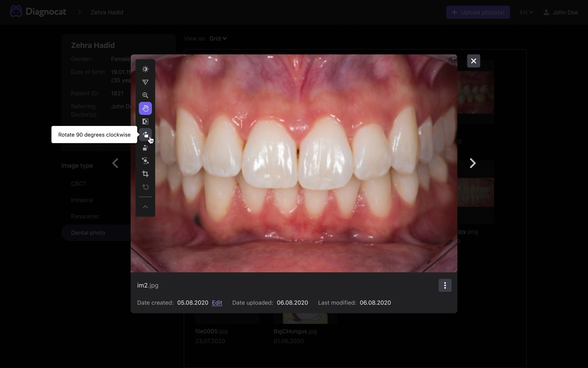The width and height of the screenshot is (588, 368).
Task: Click the Diagnocat logo
Action: 38,12
